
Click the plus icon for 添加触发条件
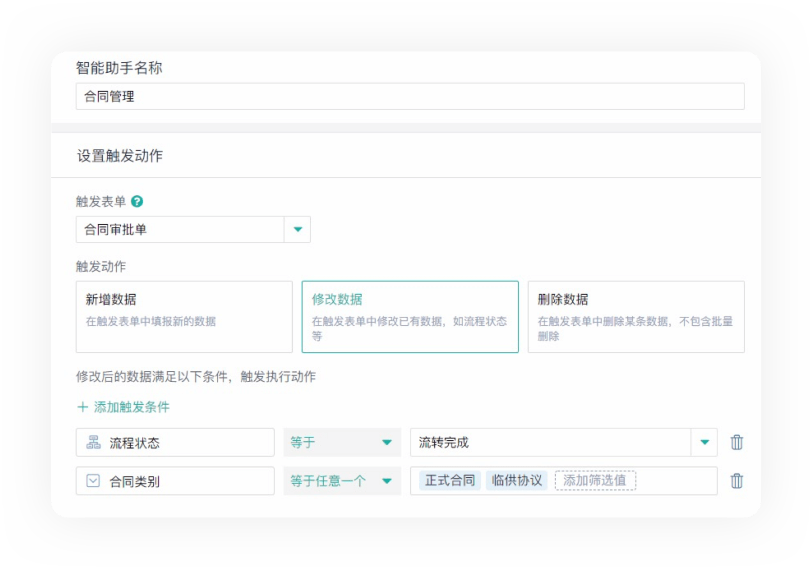tap(82, 407)
